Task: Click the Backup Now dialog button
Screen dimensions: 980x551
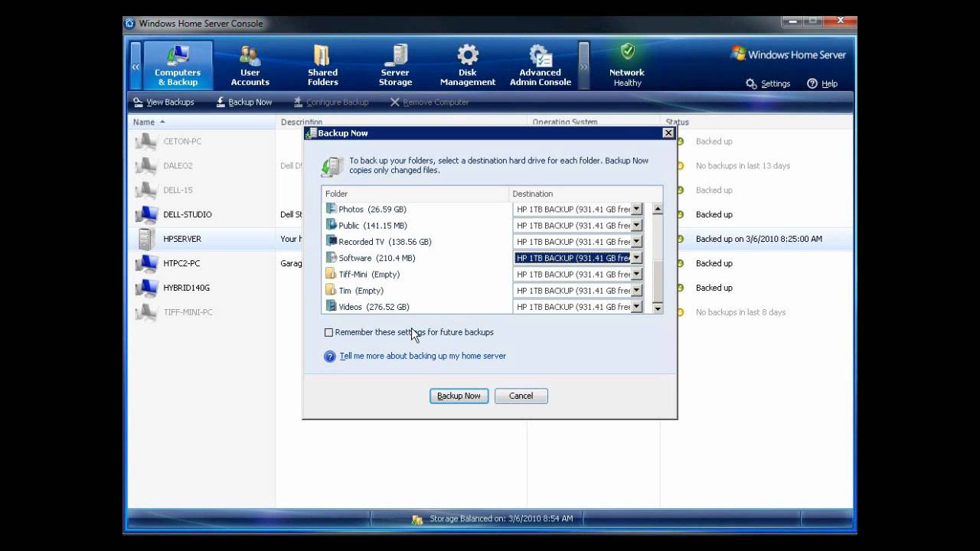Action: [459, 396]
